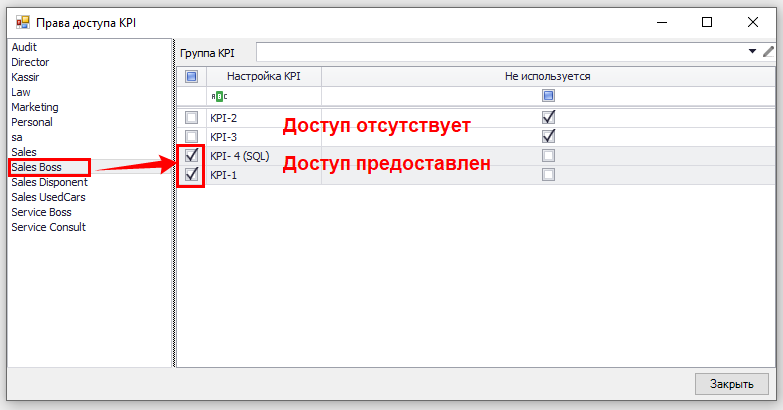
Task: Check Не используется for KPI-1
Action: [547, 175]
